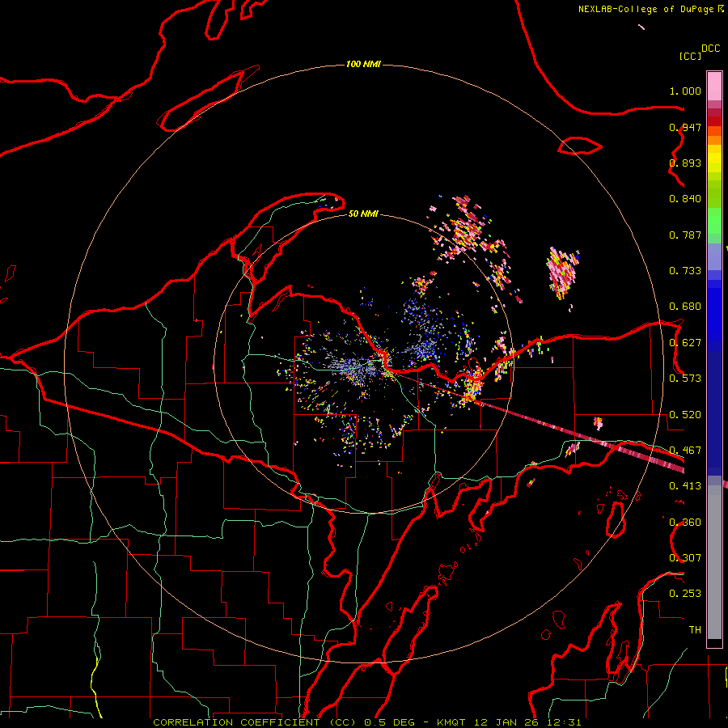The height and width of the screenshot is (728, 728).
Task: Click the 0.520 scale value
Action: coord(685,415)
